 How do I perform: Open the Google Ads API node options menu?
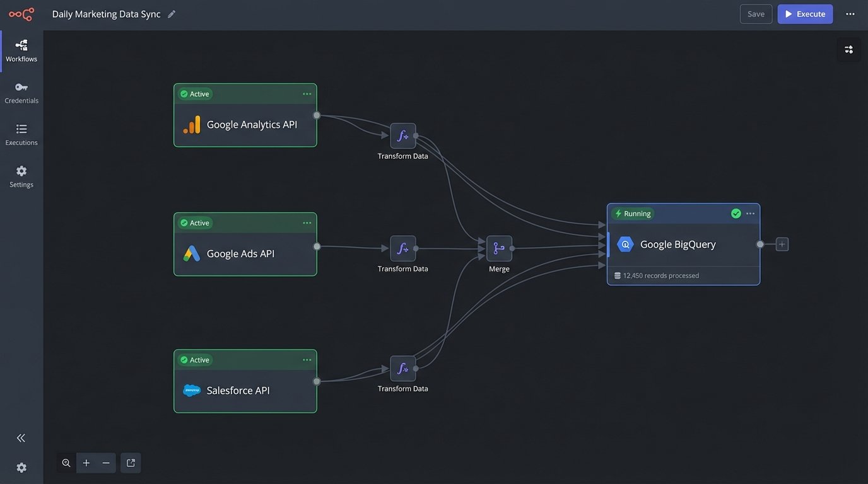tap(307, 222)
